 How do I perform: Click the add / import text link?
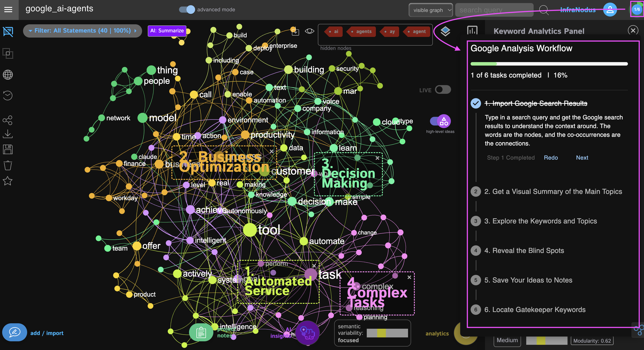tap(47, 333)
